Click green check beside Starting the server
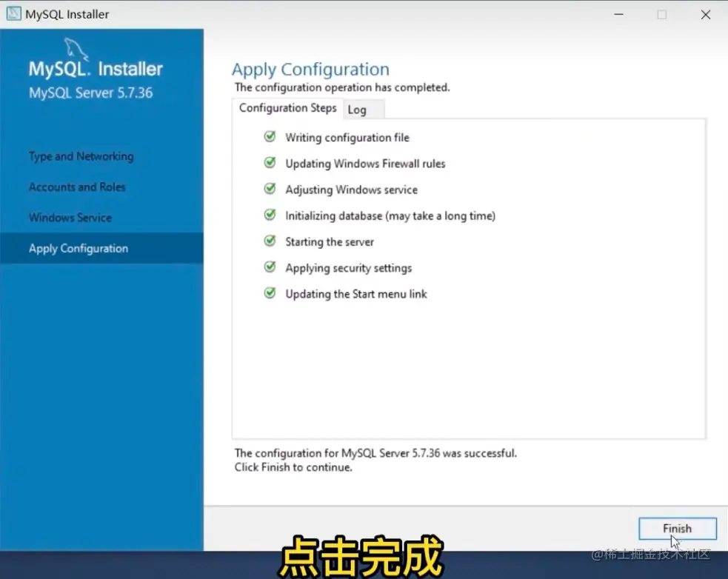728x579 pixels. pyautogui.click(x=270, y=241)
